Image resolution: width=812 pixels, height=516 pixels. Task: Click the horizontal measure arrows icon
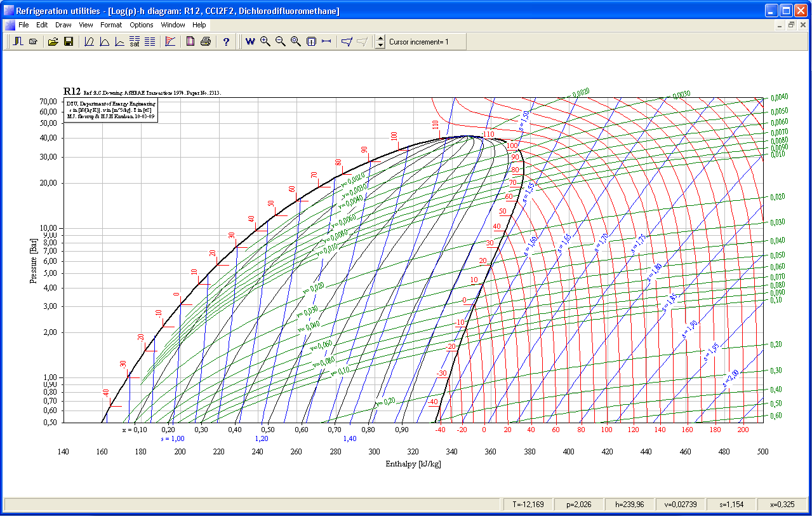[x=326, y=41]
